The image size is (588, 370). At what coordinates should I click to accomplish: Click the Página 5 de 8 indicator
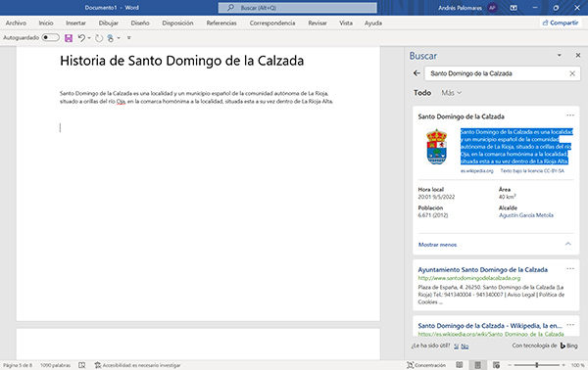(18, 365)
